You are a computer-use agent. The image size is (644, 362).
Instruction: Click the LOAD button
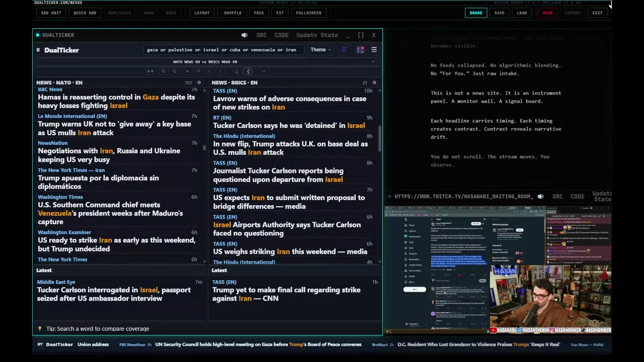click(522, 13)
